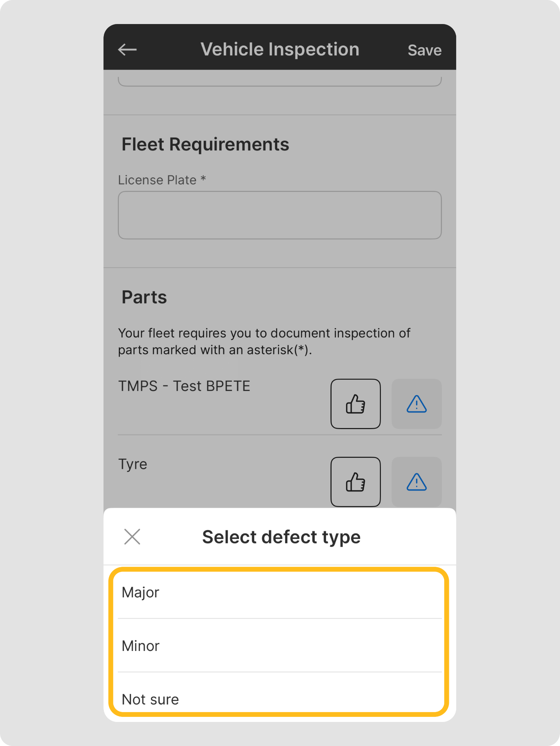Click the Select defect type title
This screenshot has height=746, width=560.
[281, 537]
